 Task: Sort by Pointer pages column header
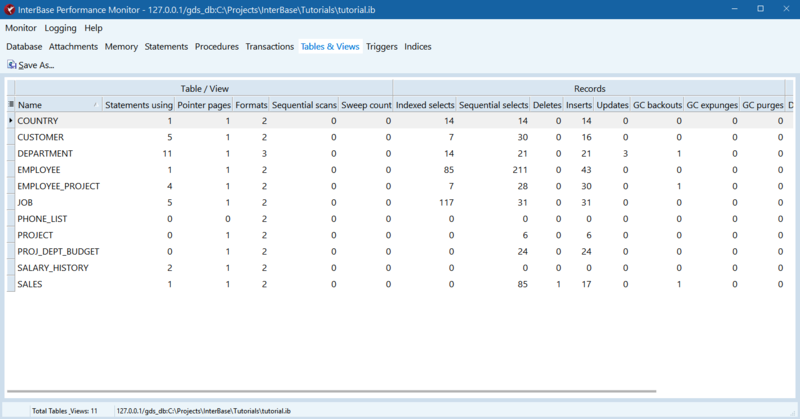tap(204, 105)
